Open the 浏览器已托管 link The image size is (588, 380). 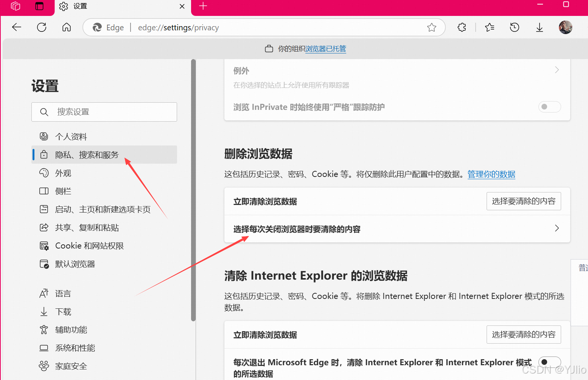pyautogui.click(x=326, y=49)
